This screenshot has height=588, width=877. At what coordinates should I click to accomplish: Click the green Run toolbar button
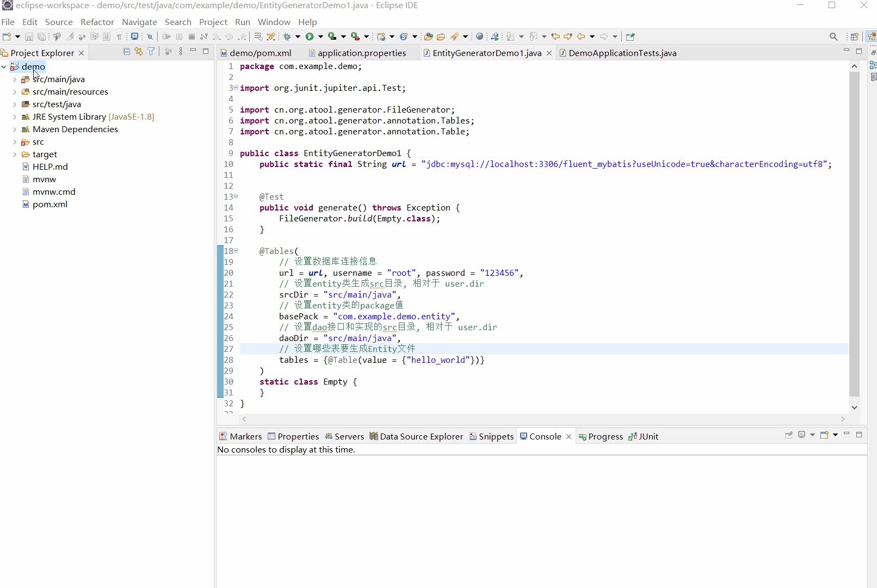tap(310, 36)
